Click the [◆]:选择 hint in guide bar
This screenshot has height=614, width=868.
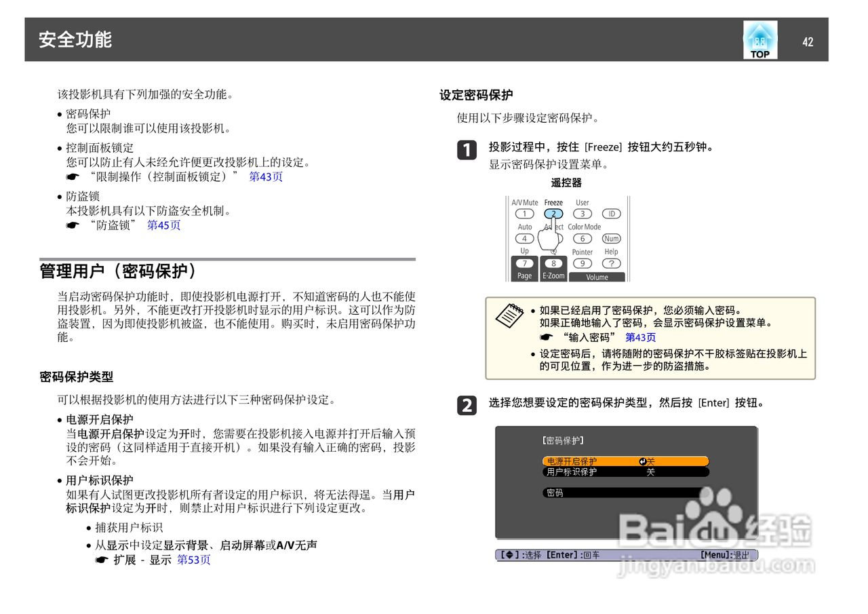520,555
